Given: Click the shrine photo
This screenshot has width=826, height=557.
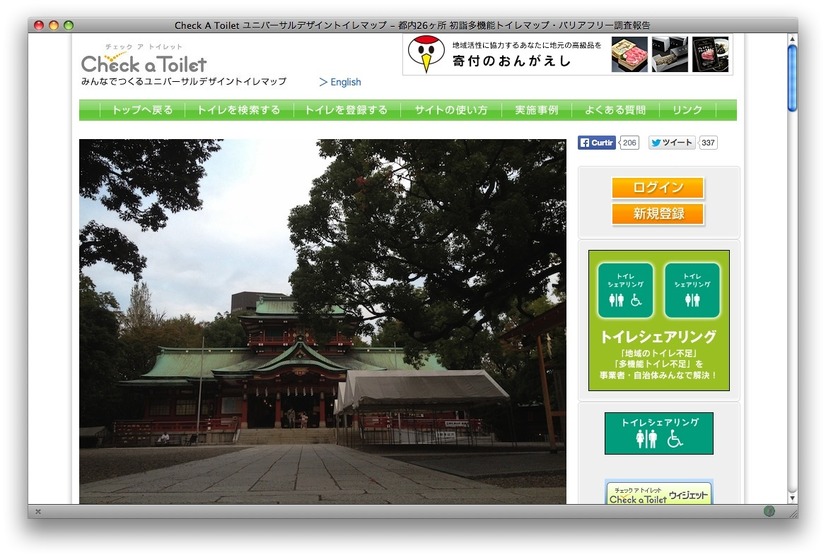Looking at the screenshot, I should click(x=322, y=321).
